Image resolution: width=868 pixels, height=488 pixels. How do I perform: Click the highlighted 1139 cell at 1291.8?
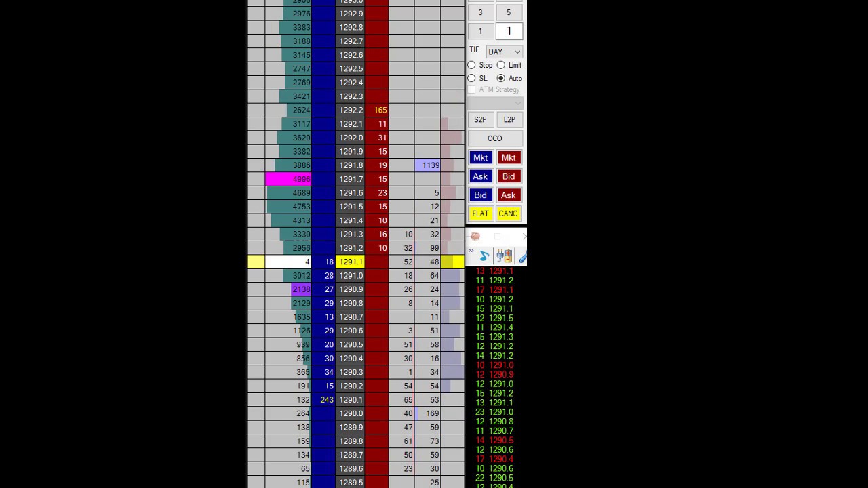[427, 165]
